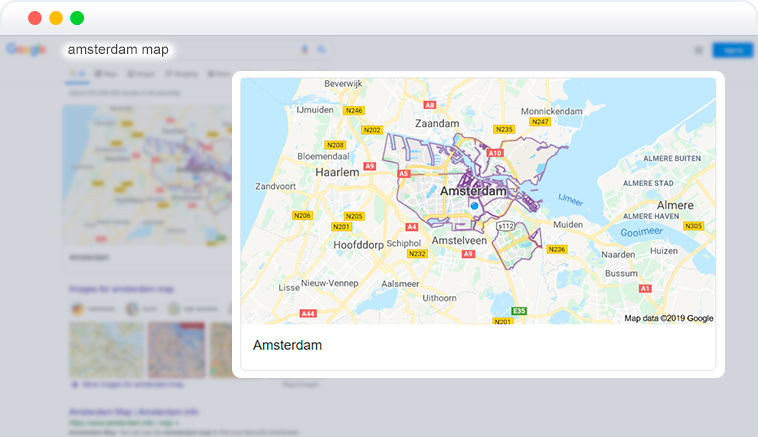Click the N305 road shield

(693, 226)
